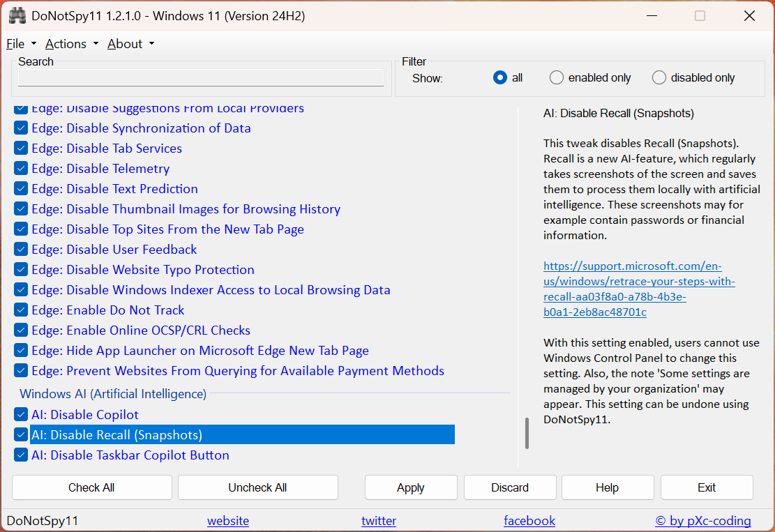Open the facebook link

click(x=529, y=521)
